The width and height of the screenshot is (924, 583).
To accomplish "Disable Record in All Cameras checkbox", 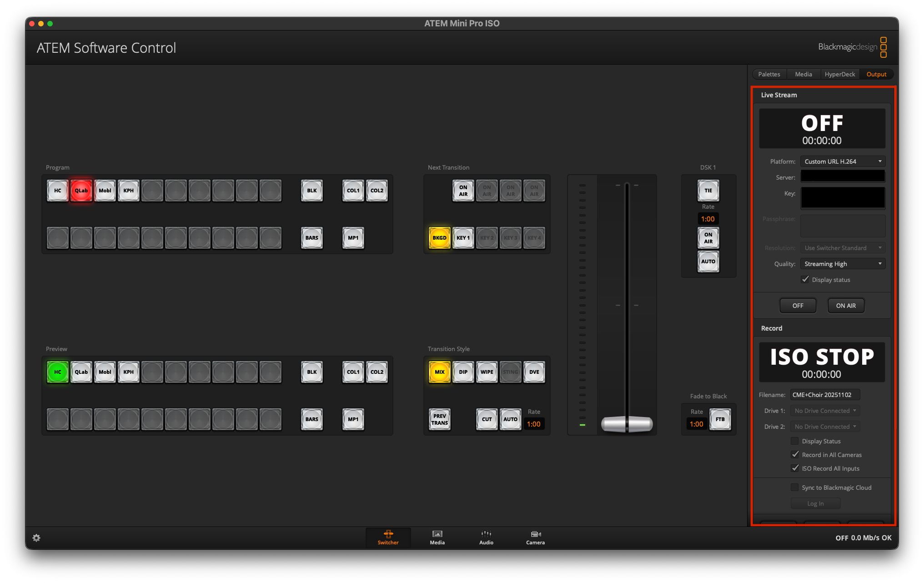I will click(x=795, y=455).
